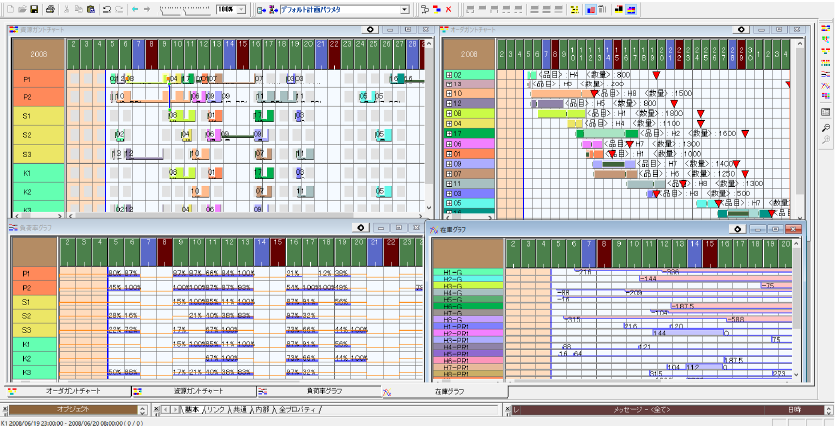Select the リンク property tab

tap(215, 410)
